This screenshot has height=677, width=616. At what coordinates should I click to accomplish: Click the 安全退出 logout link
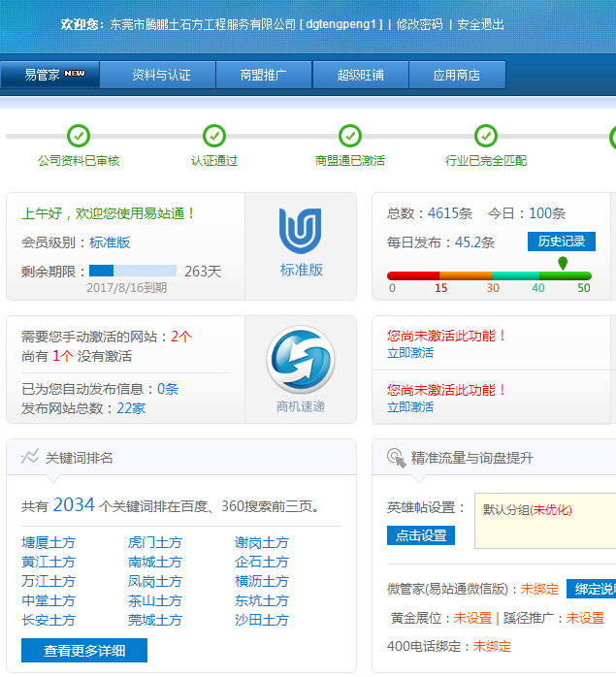480,24
